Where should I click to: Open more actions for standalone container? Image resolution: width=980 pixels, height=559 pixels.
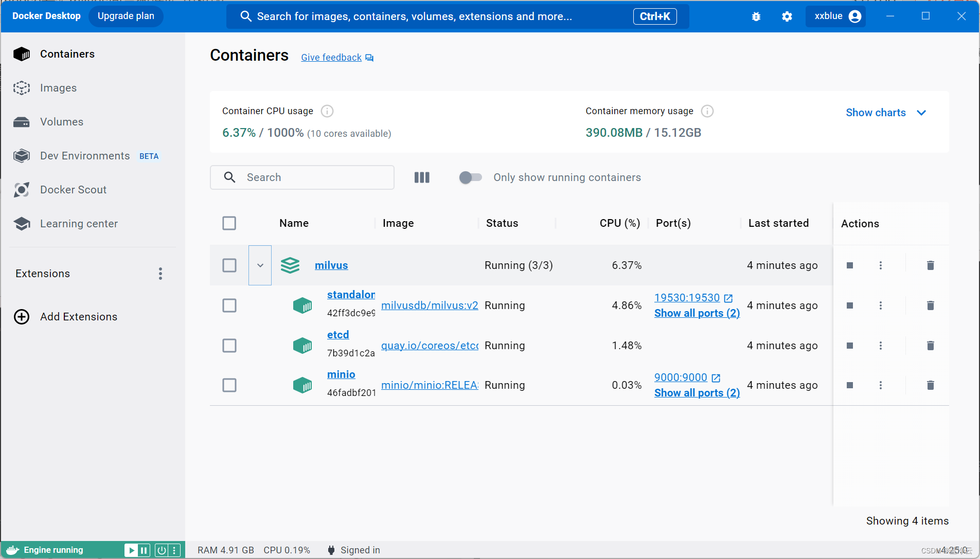coord(881,305)
